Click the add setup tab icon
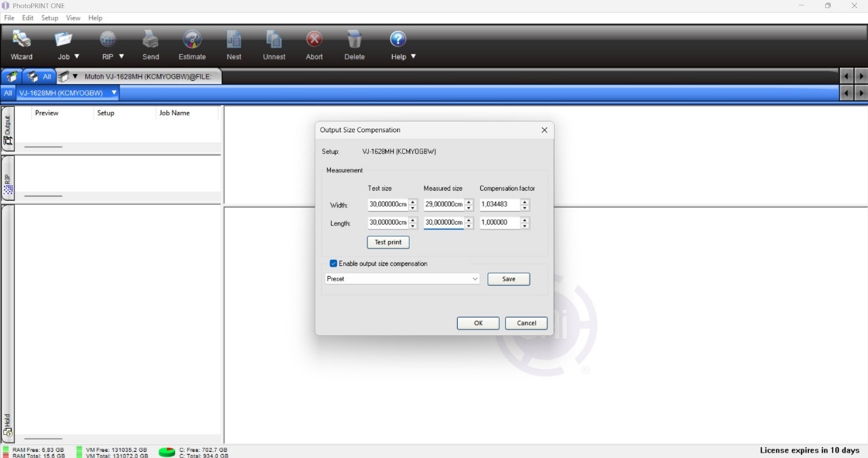The width and height of the screenshot is (868, 458). click(12, 77)
